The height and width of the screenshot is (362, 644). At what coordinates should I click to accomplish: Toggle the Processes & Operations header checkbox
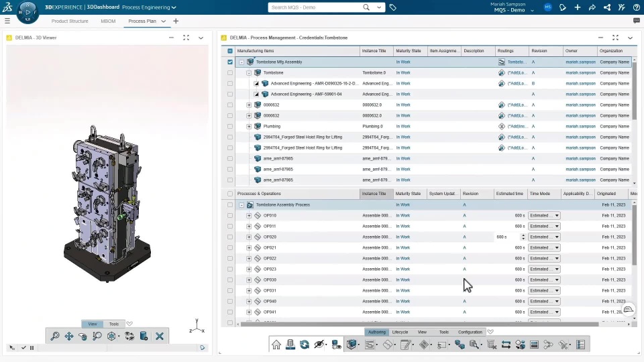click(230, 194)
